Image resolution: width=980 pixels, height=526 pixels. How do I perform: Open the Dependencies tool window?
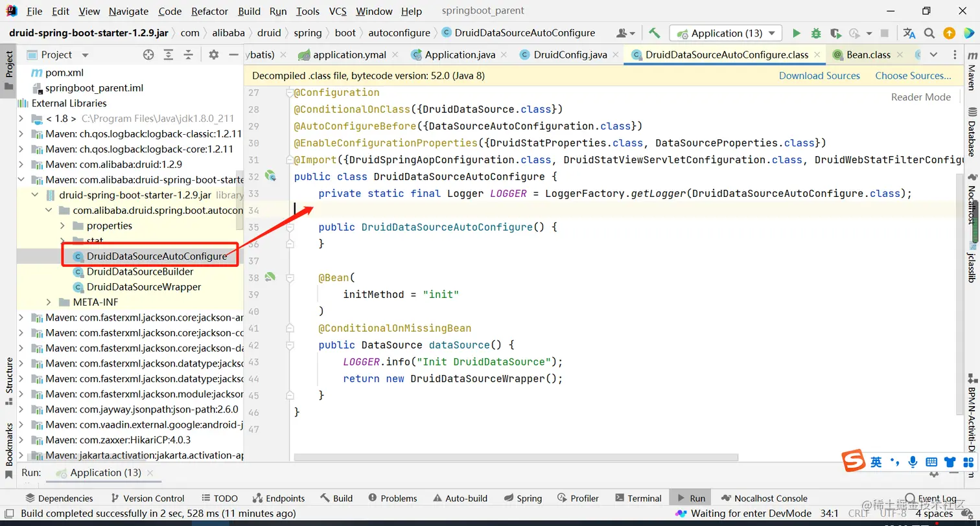tap(59, 498)
